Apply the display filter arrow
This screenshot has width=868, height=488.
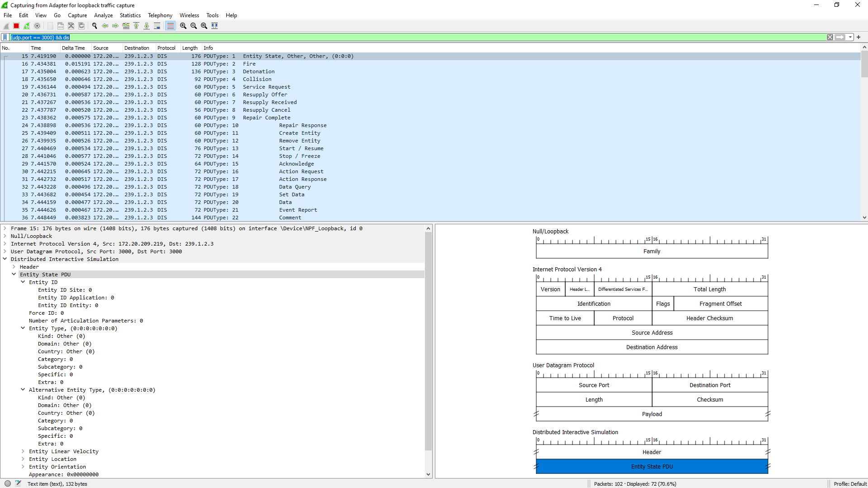[x=840, y=37]
